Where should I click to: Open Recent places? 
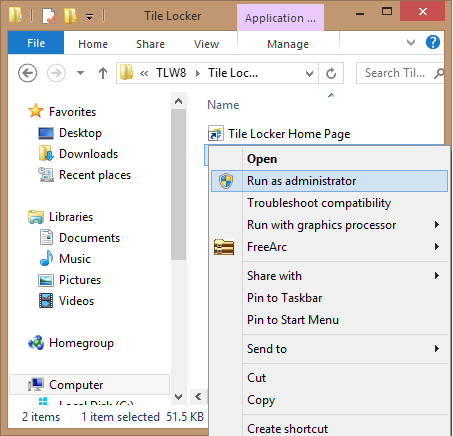tap(95, 175)
